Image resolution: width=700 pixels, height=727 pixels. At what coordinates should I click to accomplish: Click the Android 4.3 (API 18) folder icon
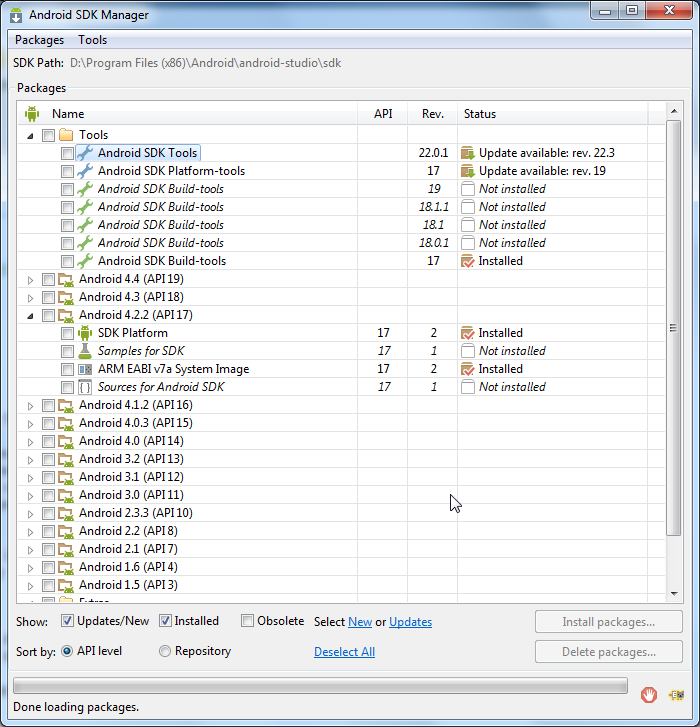[66, 298]
